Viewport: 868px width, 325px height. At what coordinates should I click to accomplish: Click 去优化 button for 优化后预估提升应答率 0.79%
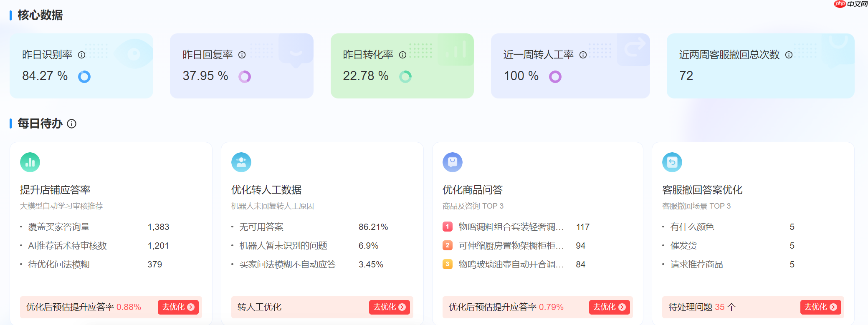pyautogui.click(x=609, y=307)
